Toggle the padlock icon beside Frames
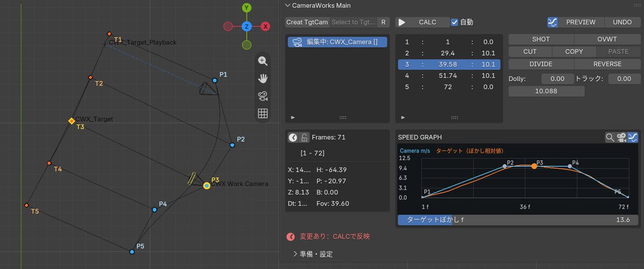 (304, 138)
